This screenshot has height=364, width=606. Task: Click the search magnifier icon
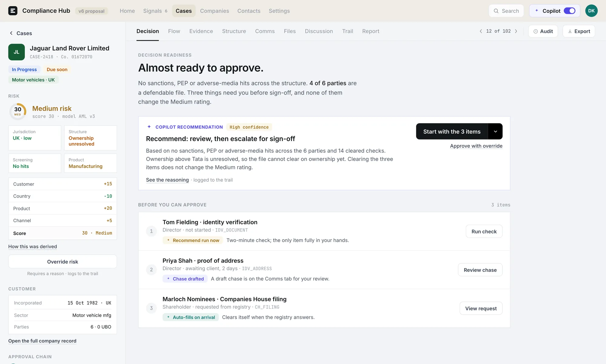click(x=496, y=11)
